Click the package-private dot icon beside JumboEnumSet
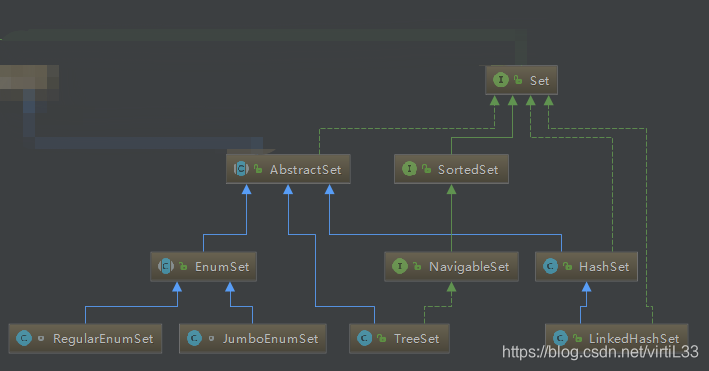 click(x=211, y=338)
